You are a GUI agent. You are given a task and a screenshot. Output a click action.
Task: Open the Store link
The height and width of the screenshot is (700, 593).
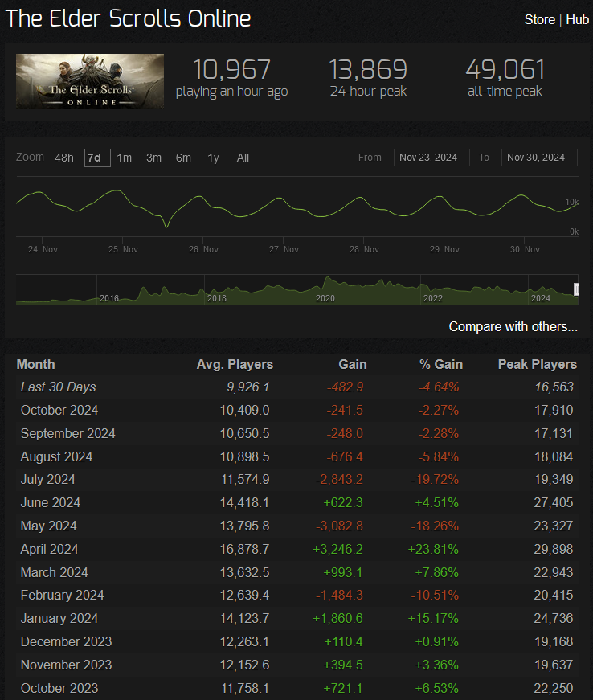[x=539, y=19]
